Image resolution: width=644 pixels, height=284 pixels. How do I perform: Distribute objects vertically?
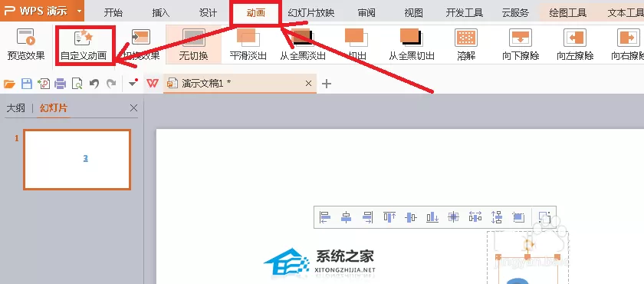pos(497,217)
